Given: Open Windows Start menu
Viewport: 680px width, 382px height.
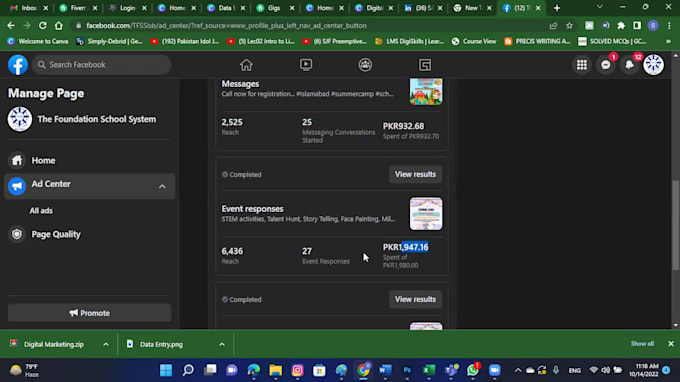Looking at the screenshot, I should (166, 370).
